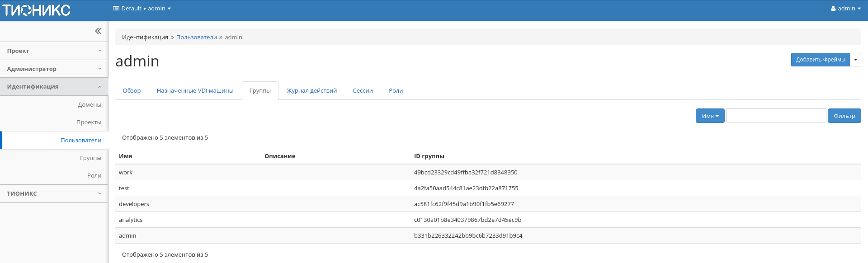
Task: Switch to the Журнал действий tab
Action: pos(311,91)
